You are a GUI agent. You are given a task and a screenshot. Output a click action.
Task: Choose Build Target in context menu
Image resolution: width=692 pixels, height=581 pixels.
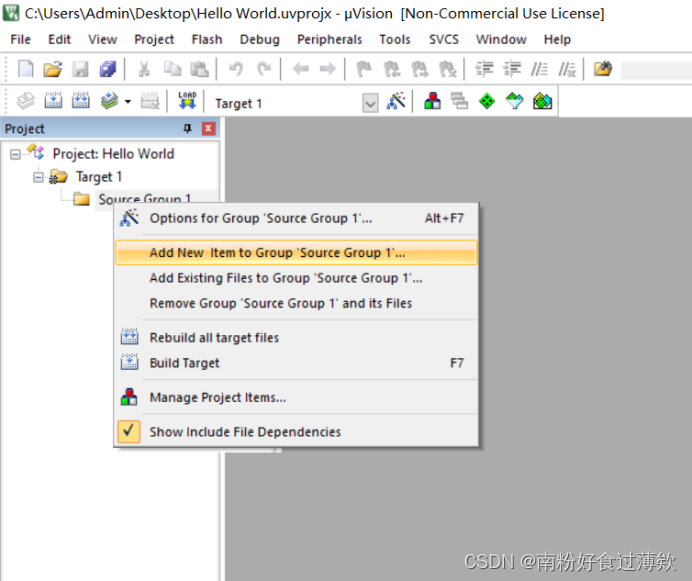(297, 363)
